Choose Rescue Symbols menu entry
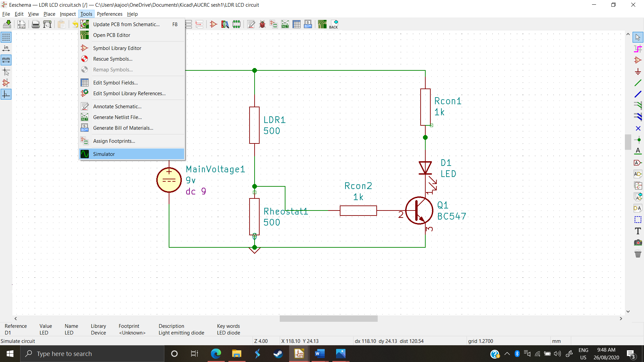Image resolution: width=644 pixels, height=362 pixels. point(132,59)
